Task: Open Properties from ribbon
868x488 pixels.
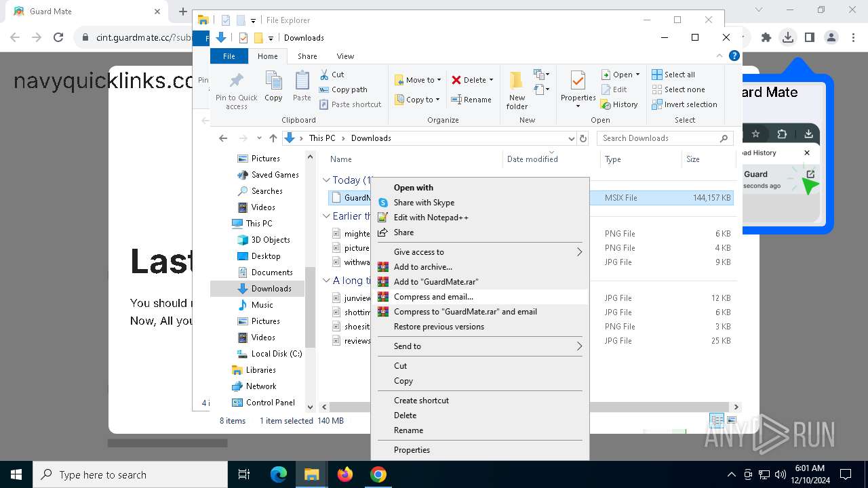Action: [578, 89]
